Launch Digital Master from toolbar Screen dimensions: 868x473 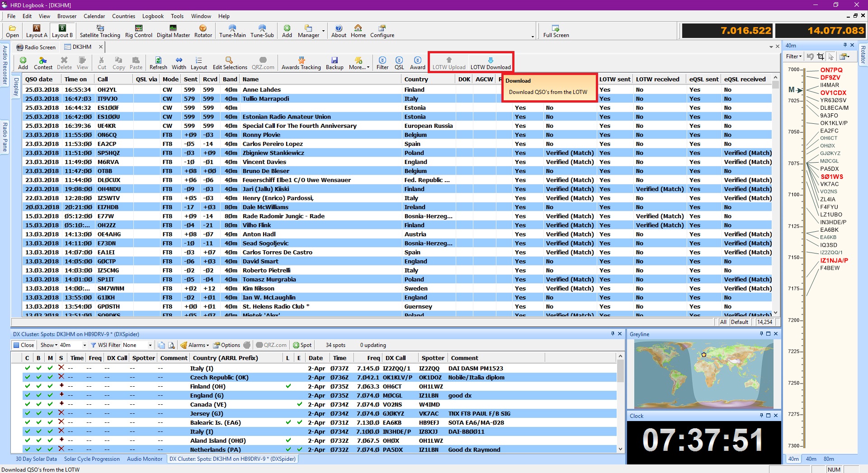pos(173,31)
